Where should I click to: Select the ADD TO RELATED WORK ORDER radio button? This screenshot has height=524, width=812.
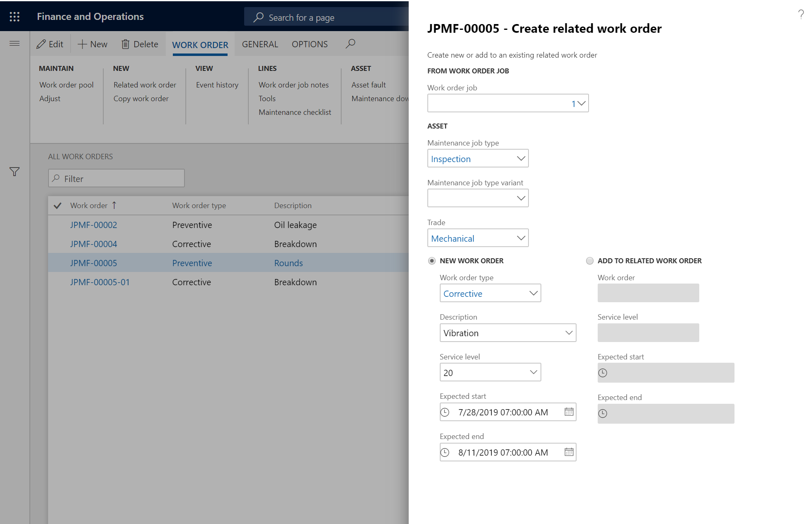click(x=590, y=260)
